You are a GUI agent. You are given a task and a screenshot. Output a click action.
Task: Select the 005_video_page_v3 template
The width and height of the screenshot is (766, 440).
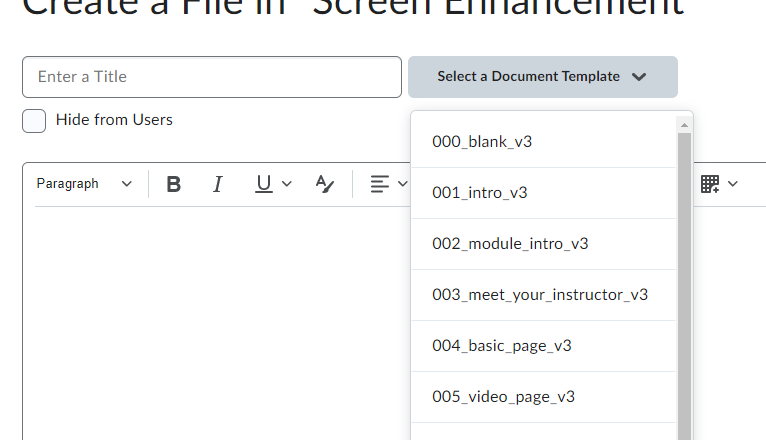tap(504, 397)
